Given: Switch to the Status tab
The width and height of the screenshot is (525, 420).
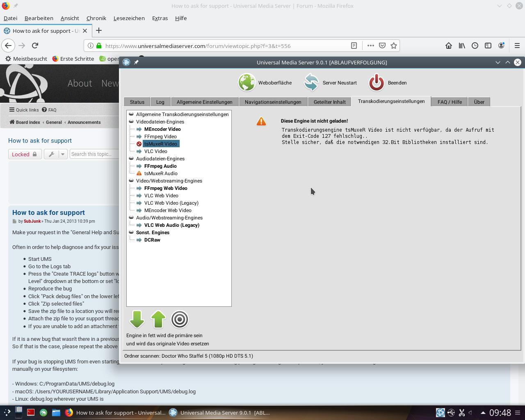Looking at the screenshot, I should pyautogui.click(x=137, y=102).
